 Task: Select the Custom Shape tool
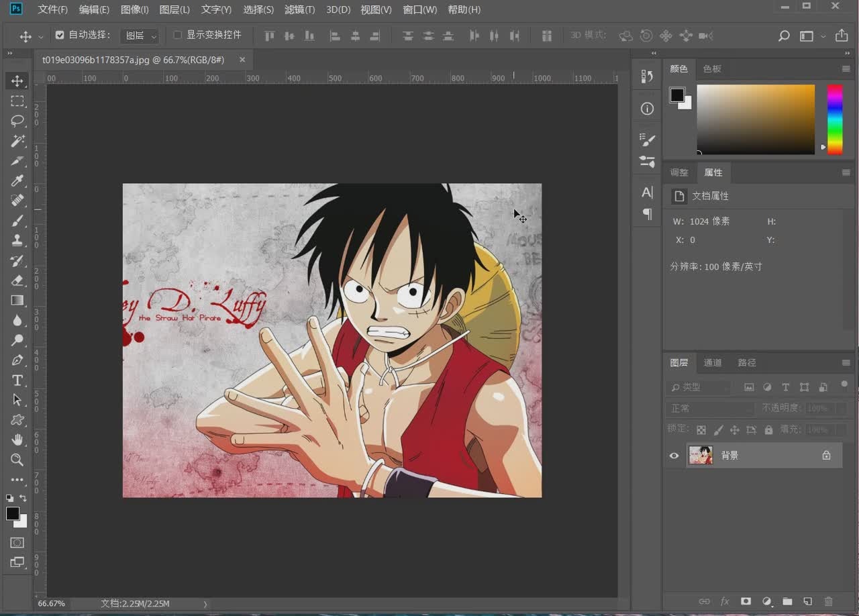point(17,420)
